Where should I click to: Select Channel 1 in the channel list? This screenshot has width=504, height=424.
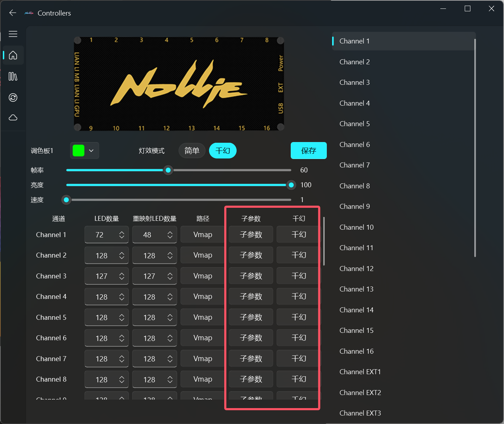(x=404, y=41)
